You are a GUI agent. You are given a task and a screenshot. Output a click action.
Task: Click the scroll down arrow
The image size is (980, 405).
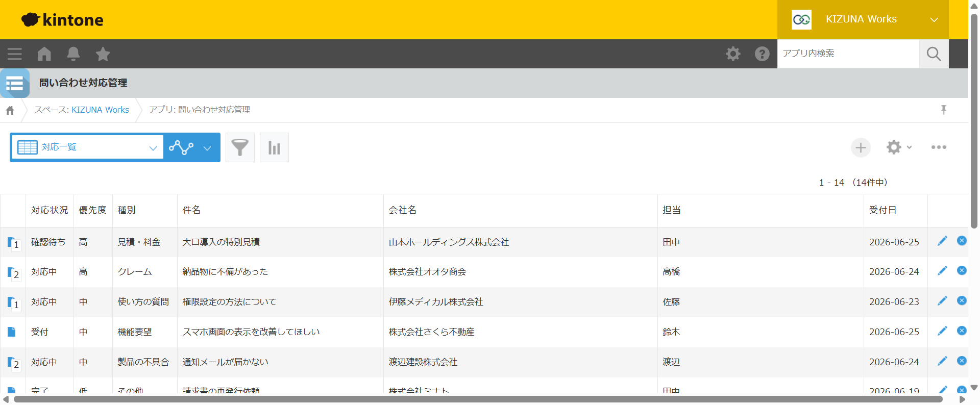(974, 388)
